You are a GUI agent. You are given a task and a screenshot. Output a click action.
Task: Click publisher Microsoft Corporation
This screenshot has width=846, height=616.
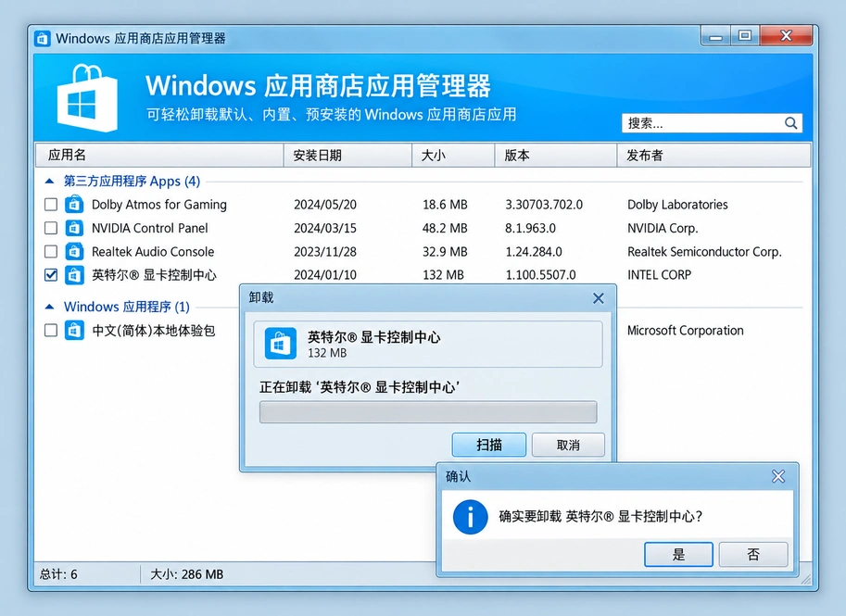pos(685,330)
